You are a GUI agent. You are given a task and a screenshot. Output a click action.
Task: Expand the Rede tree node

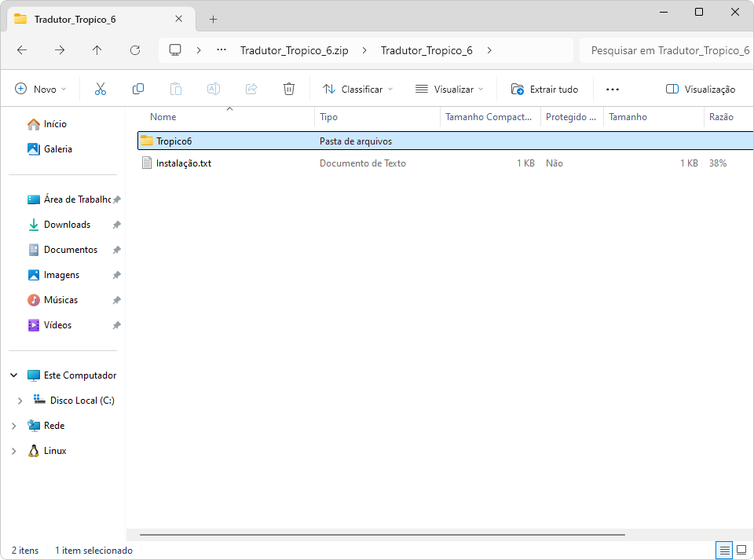(14, 426)
